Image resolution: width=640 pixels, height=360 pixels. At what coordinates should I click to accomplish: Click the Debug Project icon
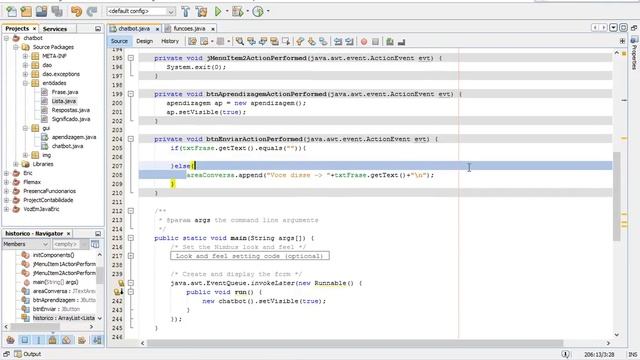tap(238, 11)
